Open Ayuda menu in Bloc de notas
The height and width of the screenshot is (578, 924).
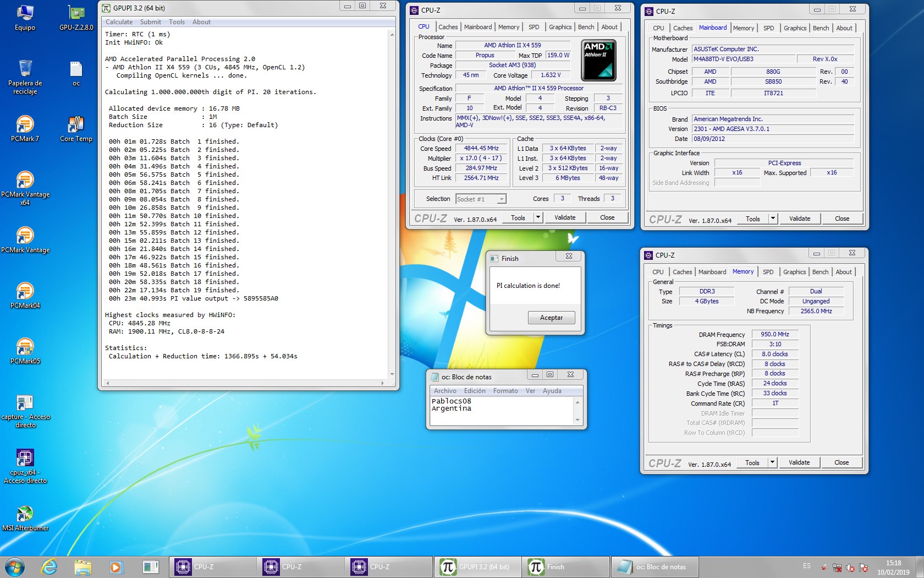pos(552,391)
